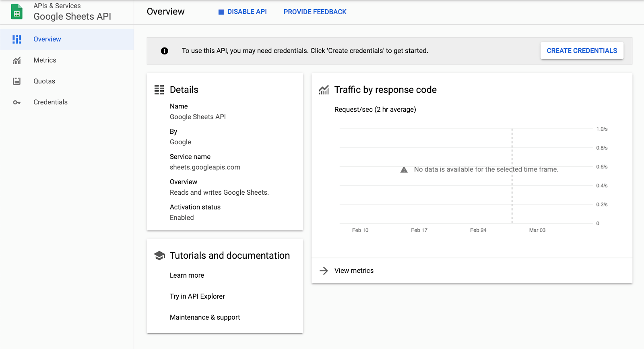Viewport: 644px width, 349px height.
Task: Click Provide Feedback in the header
Action: click(x=315, y=12)
